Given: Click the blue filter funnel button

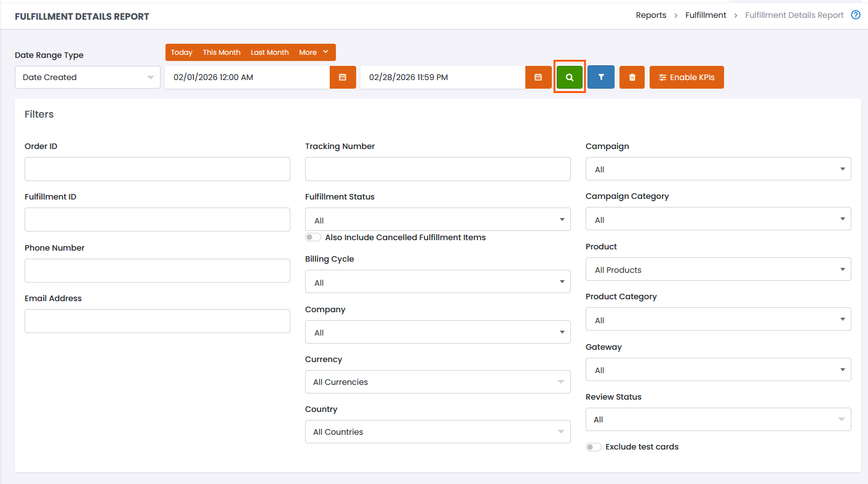Looking at the screenshot, I should 601,77.
